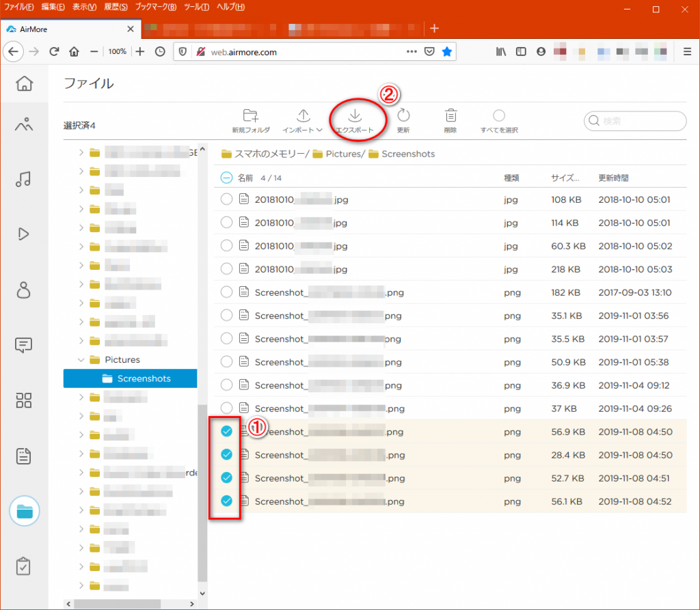This screenshot has height=610, width=700.
Task: Click the 検索 search field
Action: coord(641,121)
